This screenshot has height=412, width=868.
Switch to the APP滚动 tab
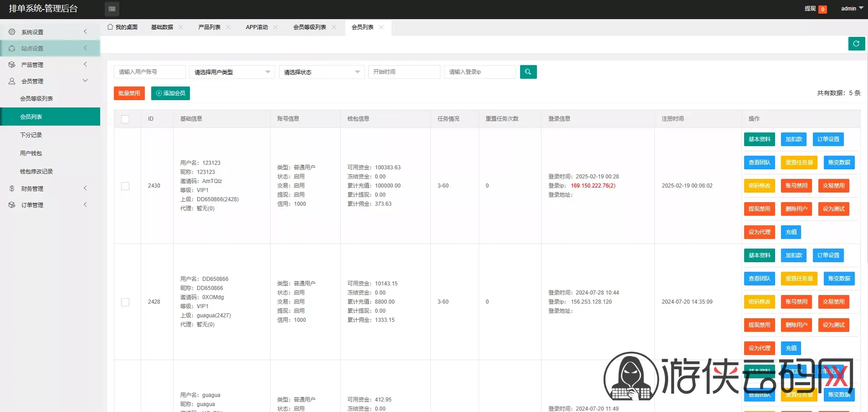click(257, 27)
